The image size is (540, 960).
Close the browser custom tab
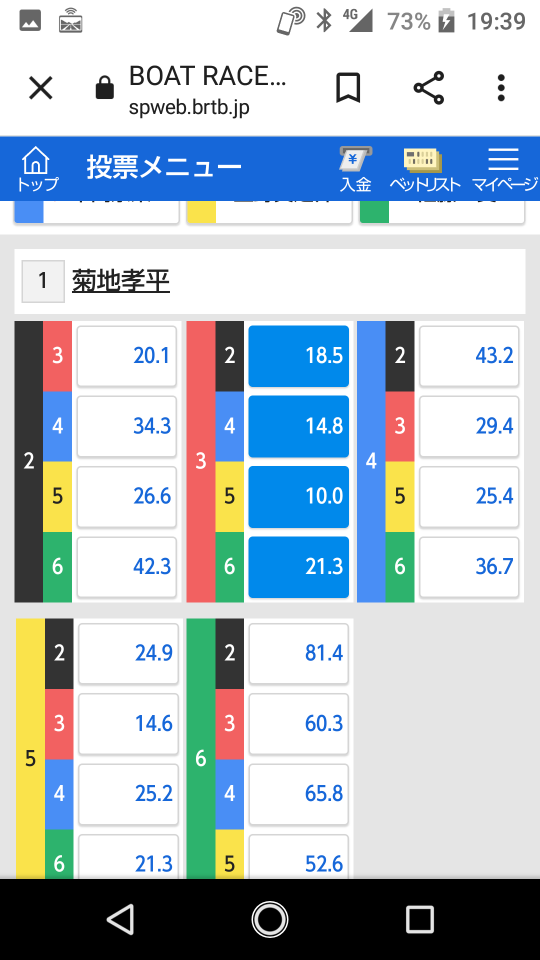[x=41, y=89]
